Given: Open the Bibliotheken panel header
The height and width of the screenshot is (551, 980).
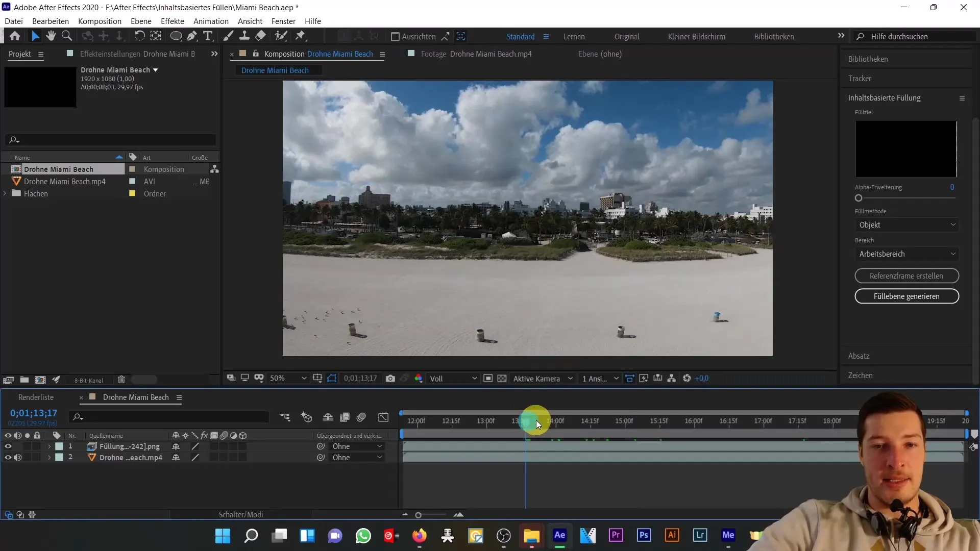Looking at the screenshot, I should coord(868,59).
